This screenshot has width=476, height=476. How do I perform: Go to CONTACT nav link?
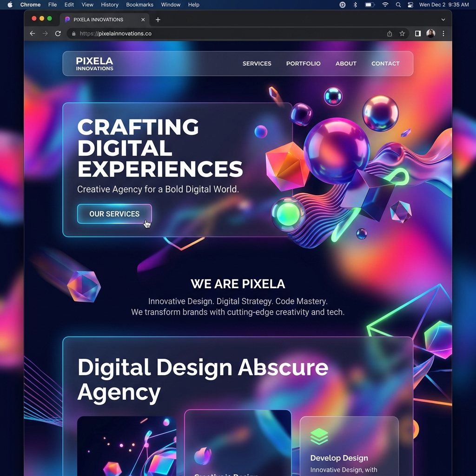tap(385, 63)
